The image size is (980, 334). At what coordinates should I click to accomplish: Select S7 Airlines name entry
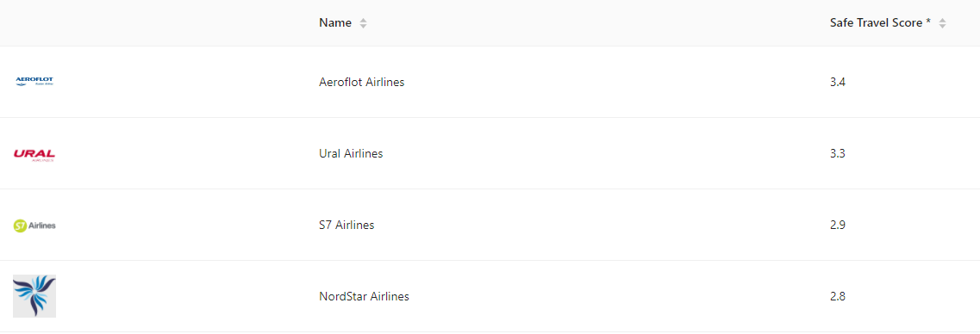[346, 225]
